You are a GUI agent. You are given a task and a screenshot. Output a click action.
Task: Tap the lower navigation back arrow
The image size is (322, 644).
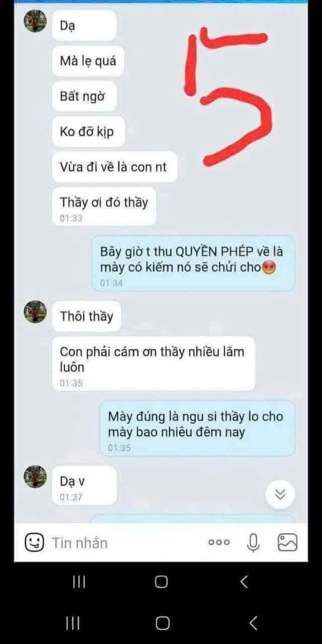[x=254, y=623]
